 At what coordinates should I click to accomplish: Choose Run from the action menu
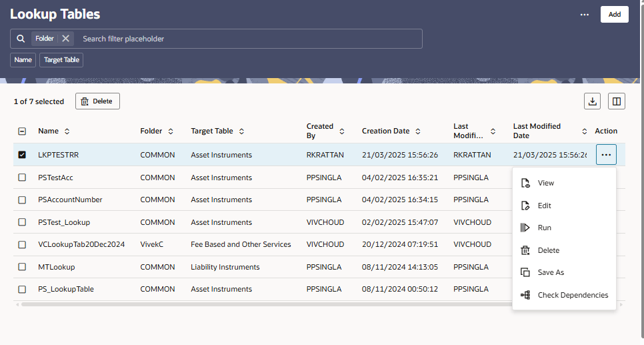tap(564, 228)
